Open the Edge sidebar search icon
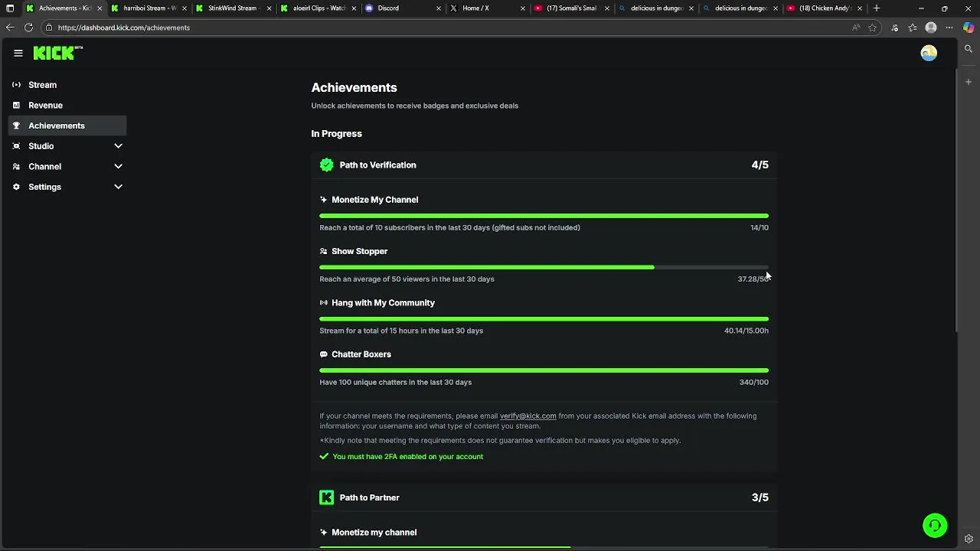Image resolution: width=980 pixels, height=551 pixels. click(969, 49)
